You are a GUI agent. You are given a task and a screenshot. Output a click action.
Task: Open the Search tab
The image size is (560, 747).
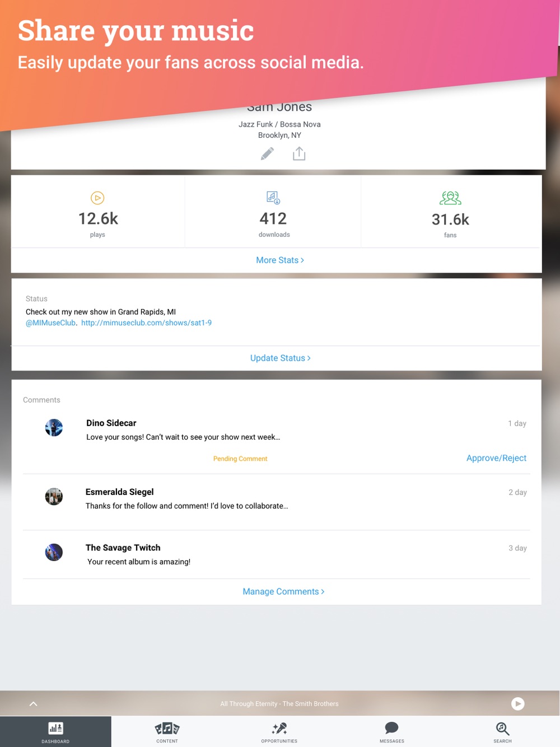(503, 731)
